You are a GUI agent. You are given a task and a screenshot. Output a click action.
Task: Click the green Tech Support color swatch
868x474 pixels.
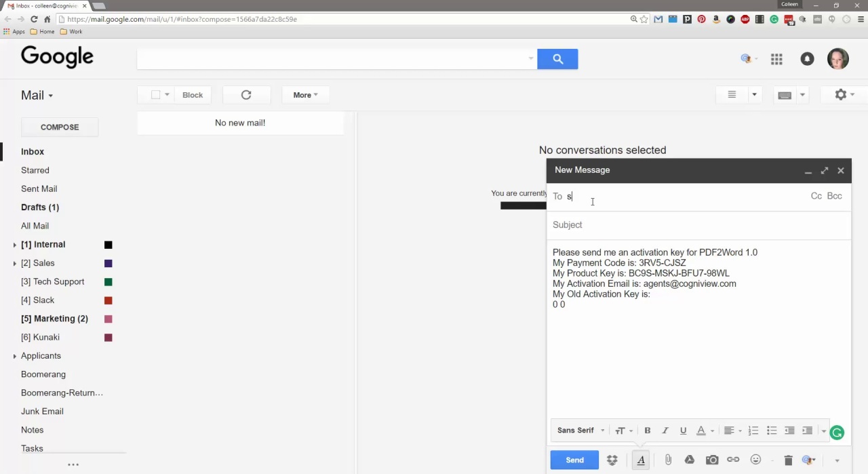click(x=108, y=281)
